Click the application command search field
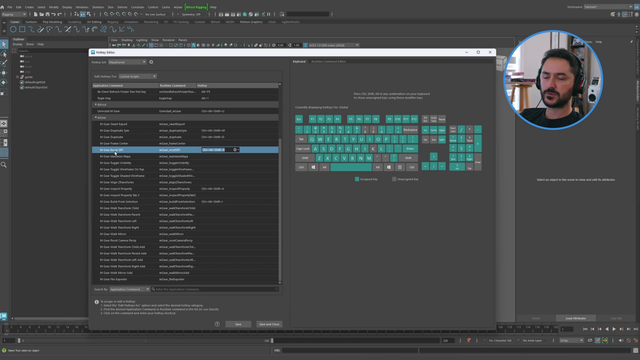 point(216,289)
